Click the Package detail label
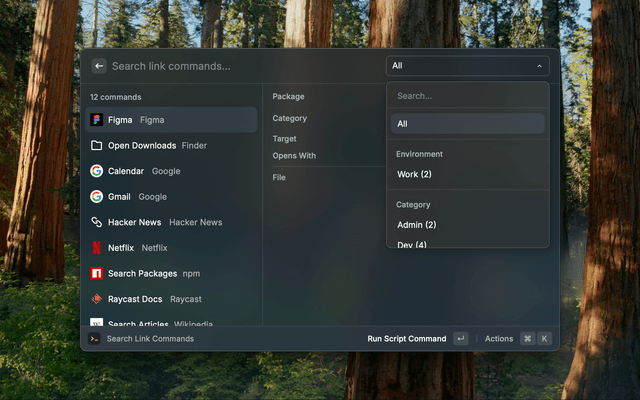 click(288, 97)
